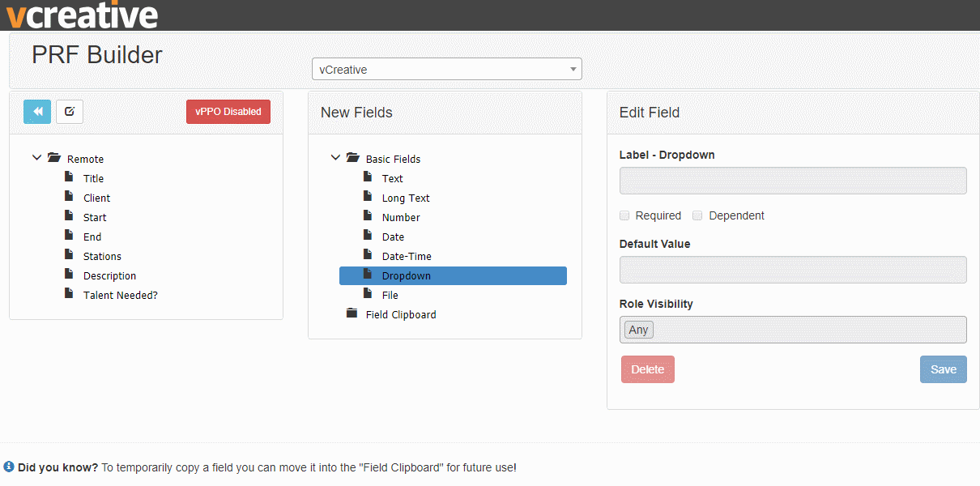Image resolution: width=980 pixels, height=486 pixels.
Task: Select the Text field type
Action: (x=393, y=179)
